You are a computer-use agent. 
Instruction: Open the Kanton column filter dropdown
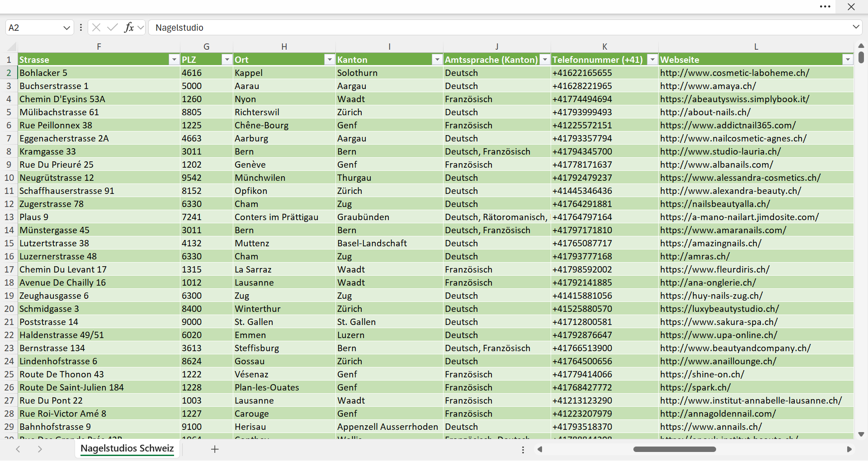tap(437, 60)
